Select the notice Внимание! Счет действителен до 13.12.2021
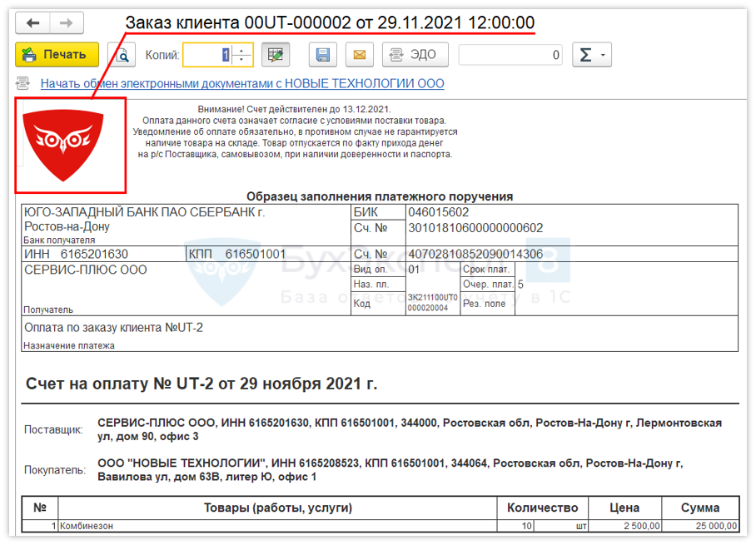Image resolution: width=756 pixels, height=545 pixels. [x=294, y=109]
